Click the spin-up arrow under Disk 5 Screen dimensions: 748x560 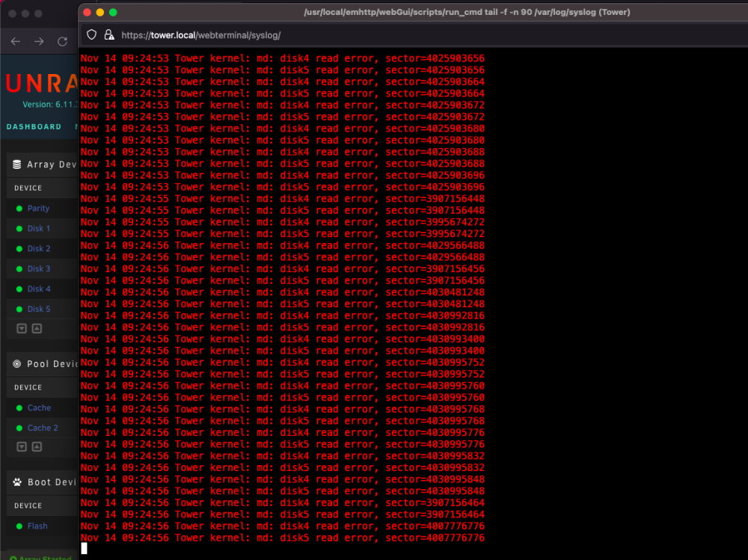point(37,328)
